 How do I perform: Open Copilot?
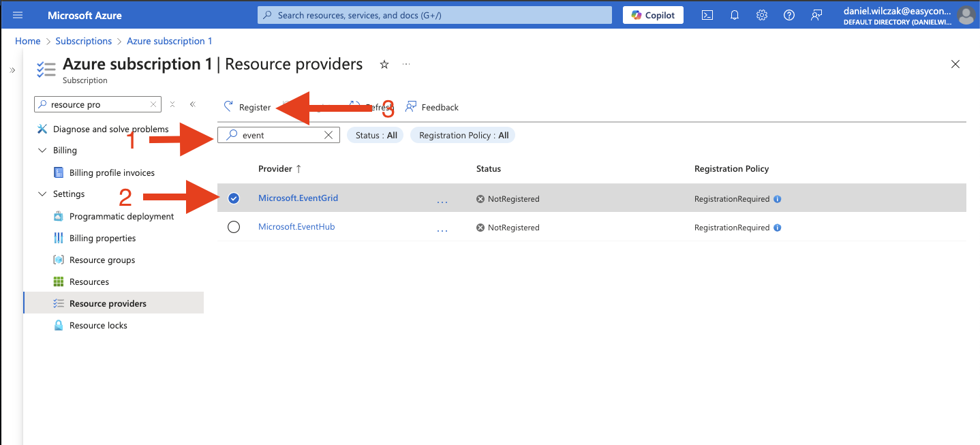tap(653, 15)
